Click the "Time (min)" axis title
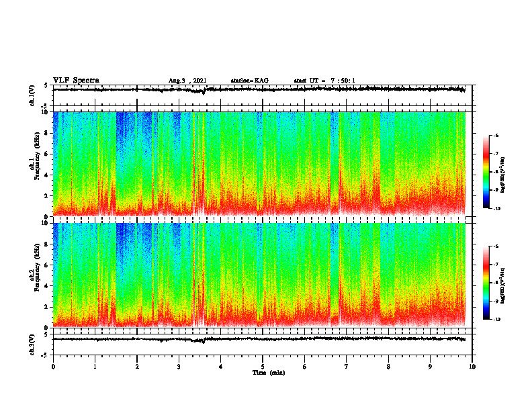Screen dimensions: 532x411 point(269,373)
